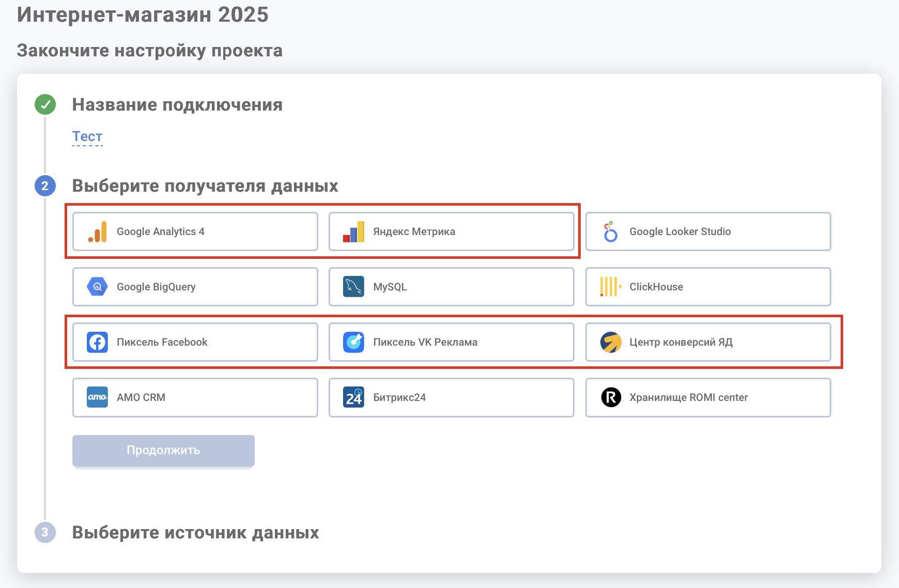Click the green checkmark step one indicator
The width and height of the screenshot is (899, 588).
pyautogui.click(x=45, y=104)
